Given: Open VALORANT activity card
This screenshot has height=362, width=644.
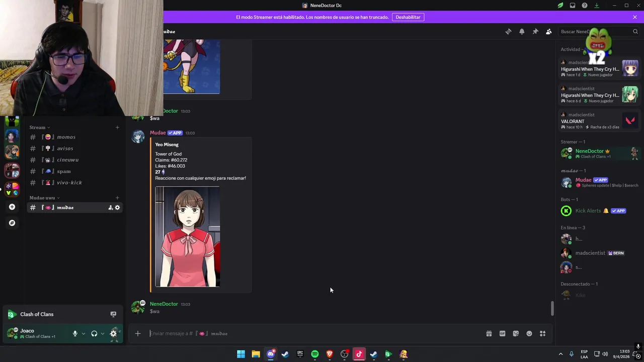Looking at the screenshot, I should [599, 121].
